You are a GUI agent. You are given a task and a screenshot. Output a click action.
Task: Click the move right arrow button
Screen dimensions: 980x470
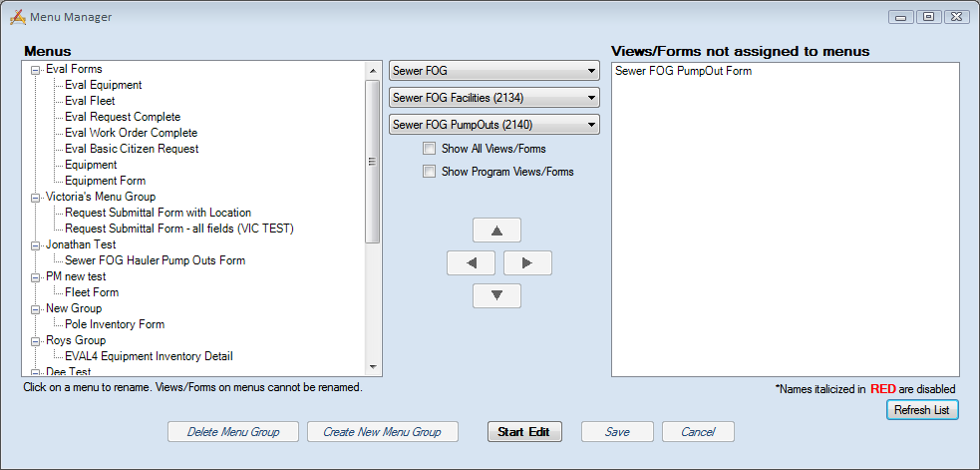tap(527, 263)
